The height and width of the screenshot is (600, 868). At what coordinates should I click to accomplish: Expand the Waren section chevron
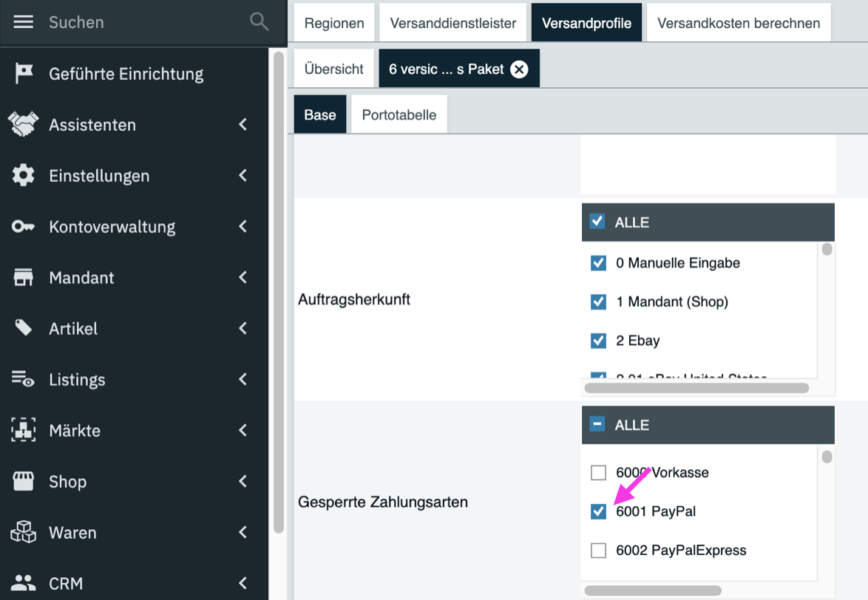coord(243,533)
